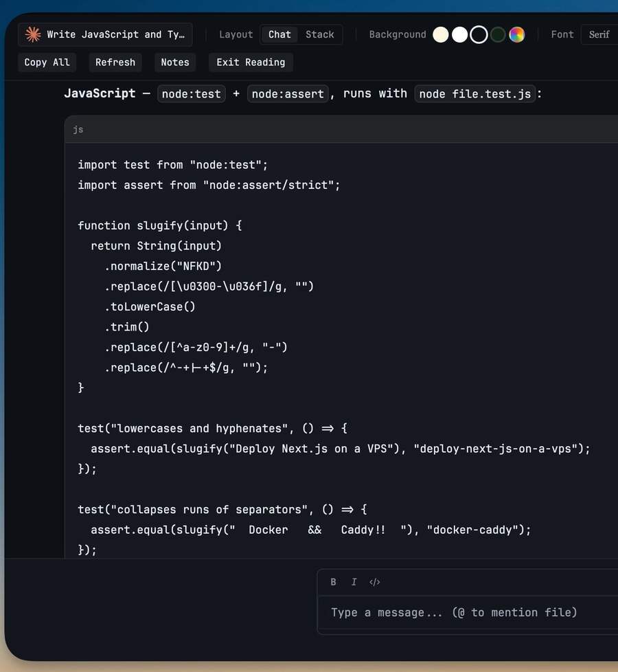Screen dimensions: 618x672
Task: Click the 'Background' label
Action: pos(398,34)
